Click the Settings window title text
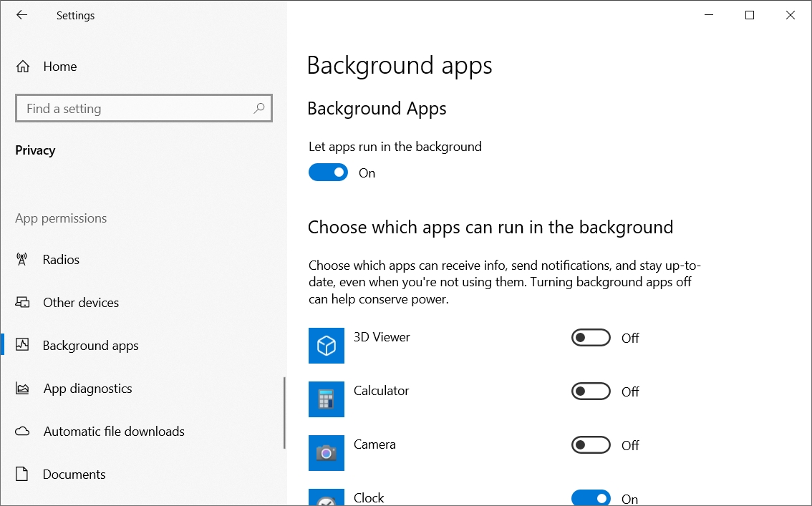The height and width of the screenshot is (506, 812). point(76,16)
